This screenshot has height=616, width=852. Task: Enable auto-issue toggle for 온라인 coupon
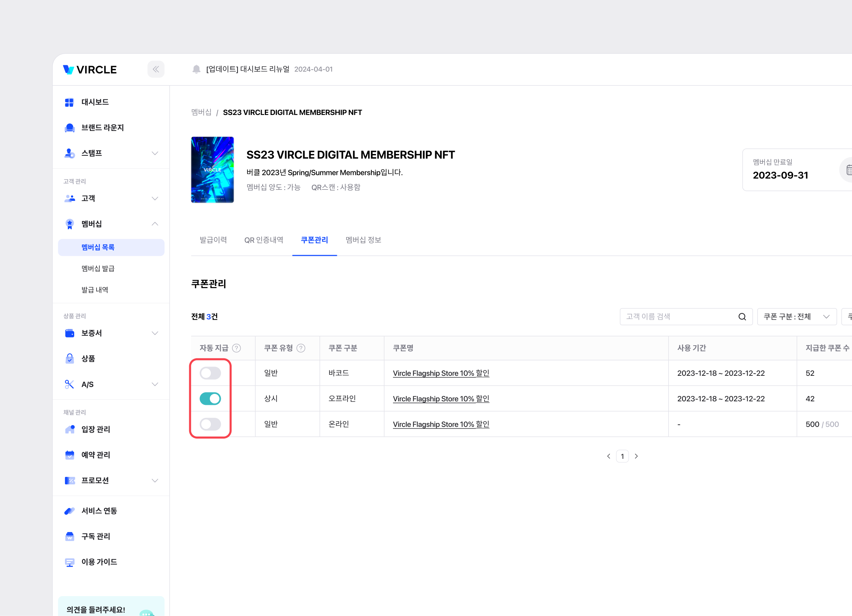(x=210, y=424)
